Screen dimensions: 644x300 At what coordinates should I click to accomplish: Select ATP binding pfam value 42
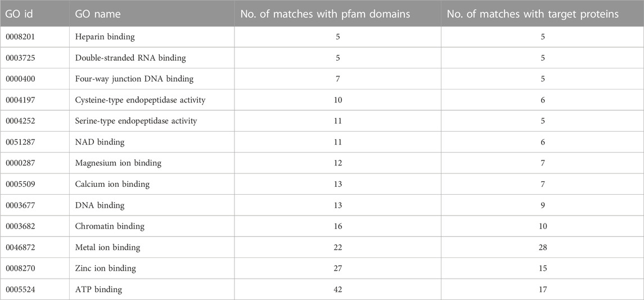pos(337,289)
